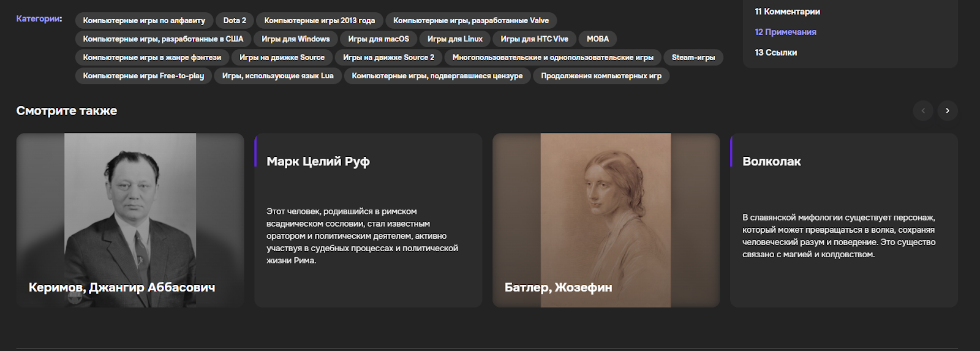Open the Dota 2 category tag
The height and width of the screenshot is (351, 980).
[x=235, y=21]
